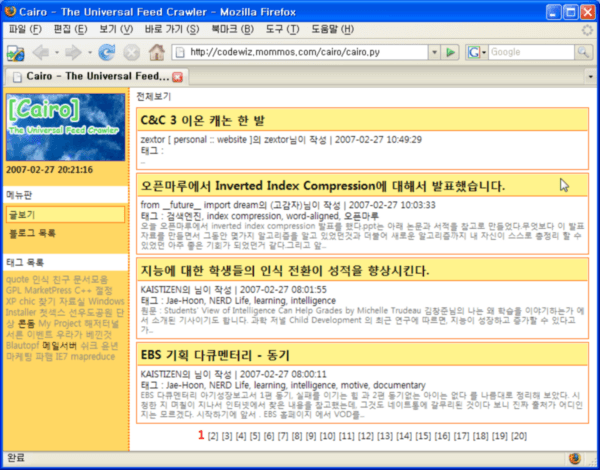Click the Stop loading button
The height and width of the screenshot is (470, 600).
131,52
